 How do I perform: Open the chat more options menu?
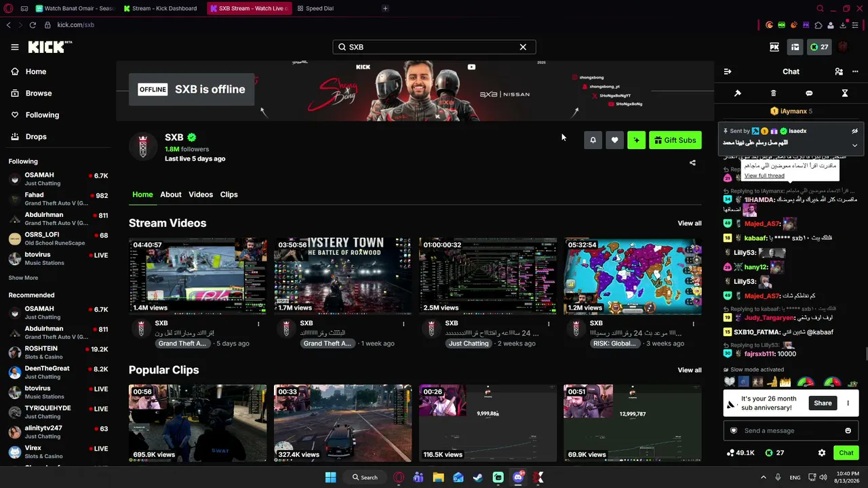(854, 71)
